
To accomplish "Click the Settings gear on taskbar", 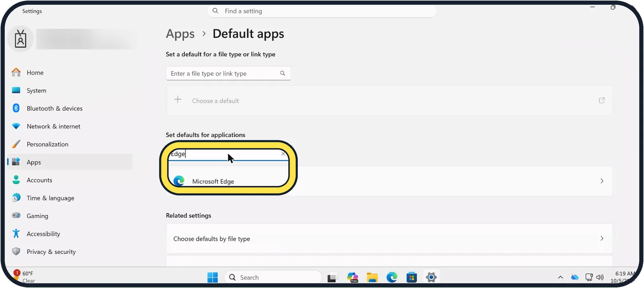I will click(431, 278).
